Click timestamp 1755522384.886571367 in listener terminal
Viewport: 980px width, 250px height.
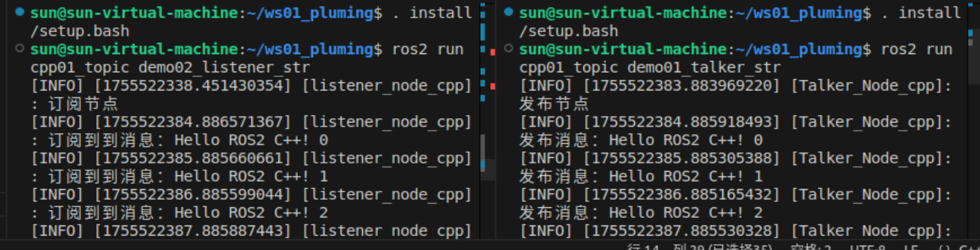(x=193, y=122)
